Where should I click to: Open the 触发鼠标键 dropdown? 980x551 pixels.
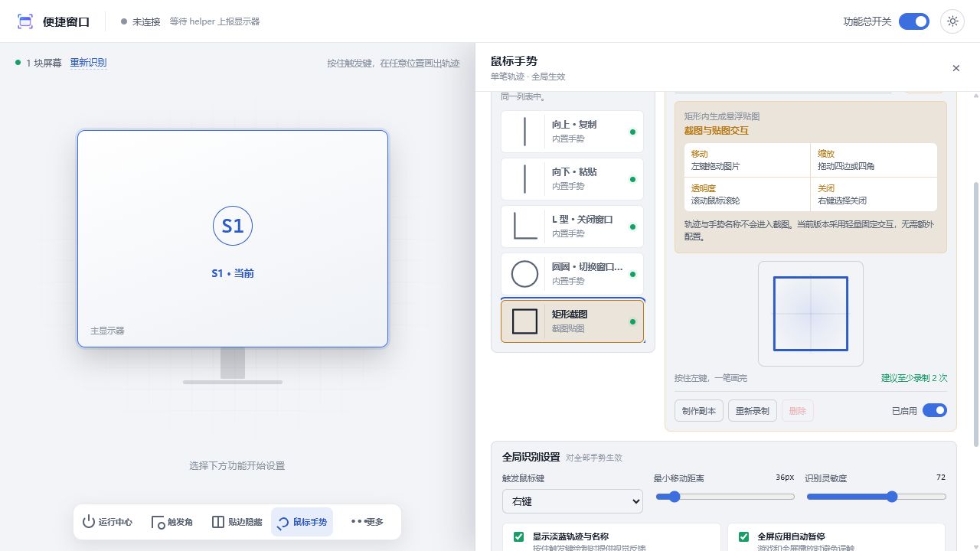573,501
